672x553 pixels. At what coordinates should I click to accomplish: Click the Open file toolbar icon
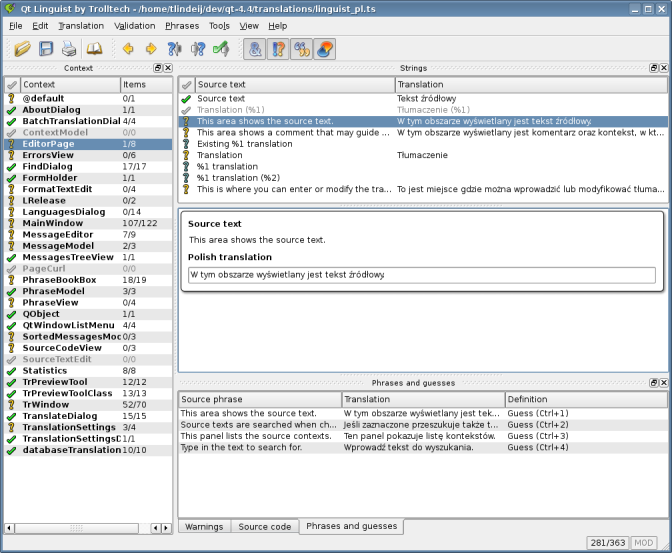22,48
